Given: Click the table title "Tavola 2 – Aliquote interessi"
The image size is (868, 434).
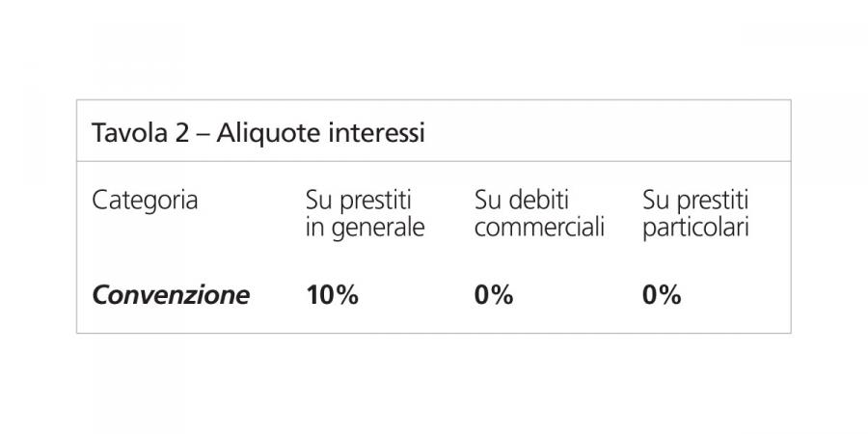Looking at the screenshot, I should [258, 133].
